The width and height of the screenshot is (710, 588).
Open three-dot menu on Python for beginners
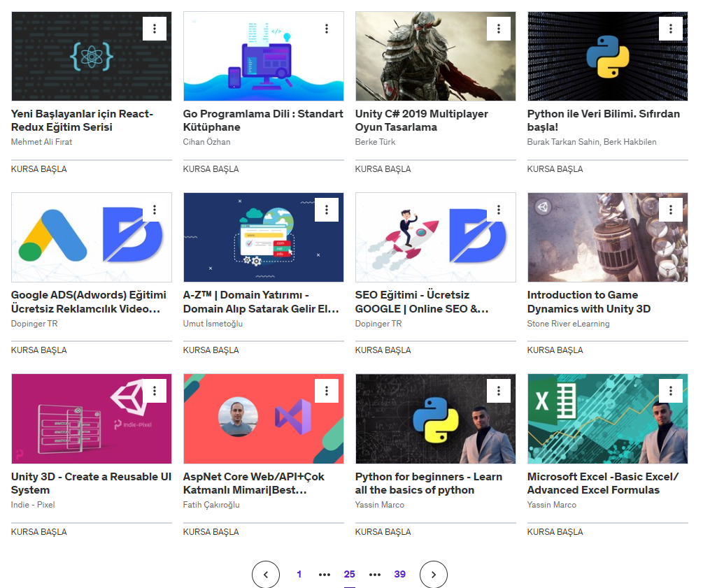tap(499, 391)
